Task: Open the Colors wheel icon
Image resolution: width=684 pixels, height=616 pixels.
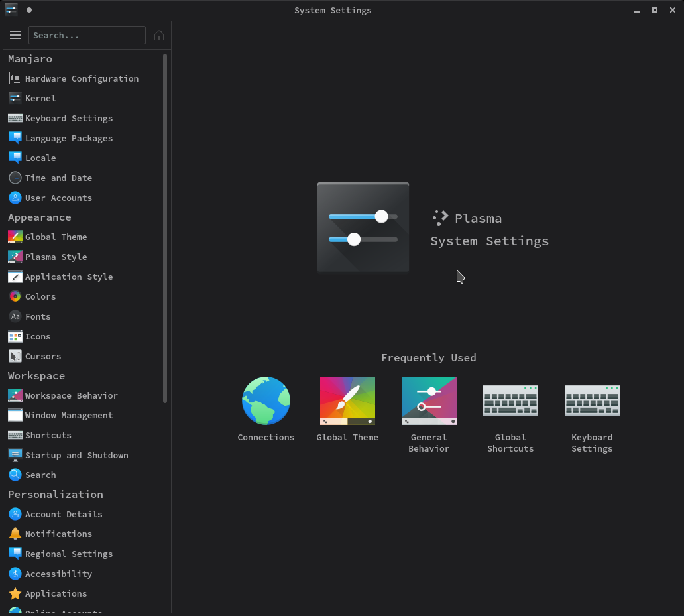Action: point(15,296)
